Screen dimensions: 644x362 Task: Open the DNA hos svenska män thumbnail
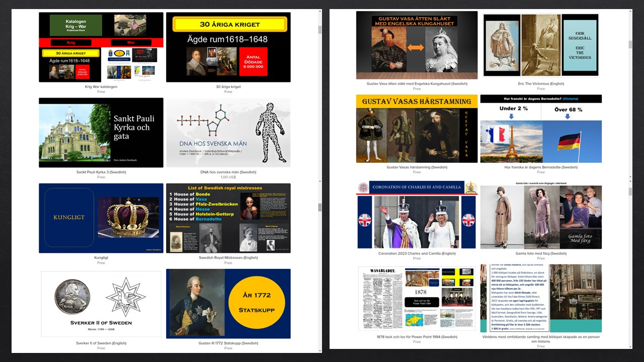point(228,133)
